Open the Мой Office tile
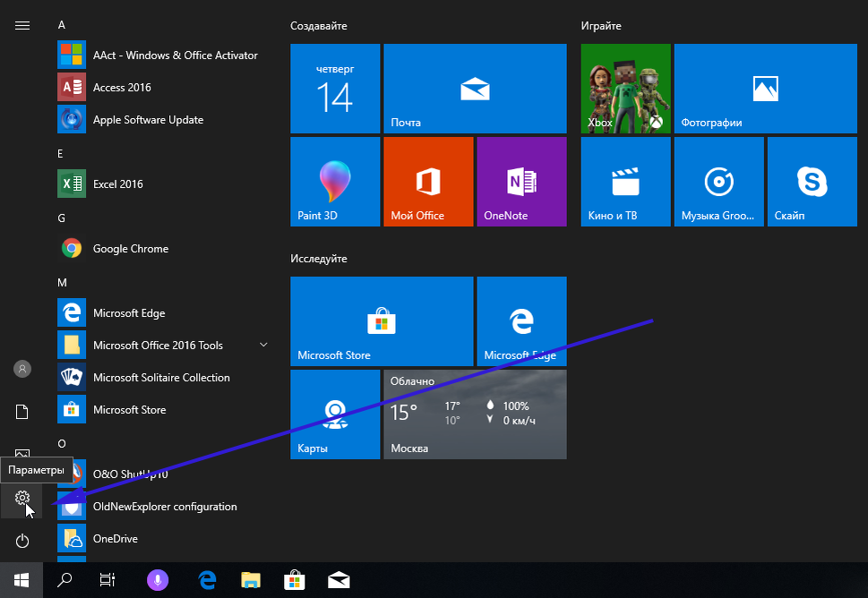The width and height of the screenshot is (868, 598). (x=428, y=182)
